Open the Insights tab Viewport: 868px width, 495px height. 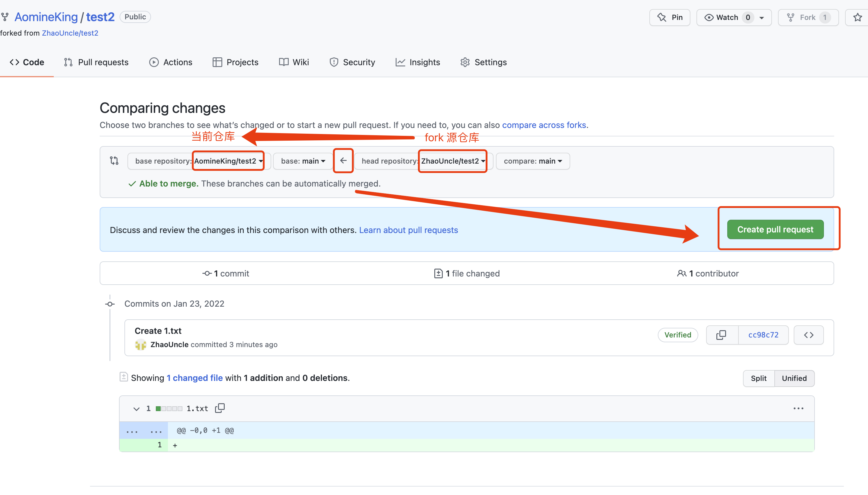point(418,62)
